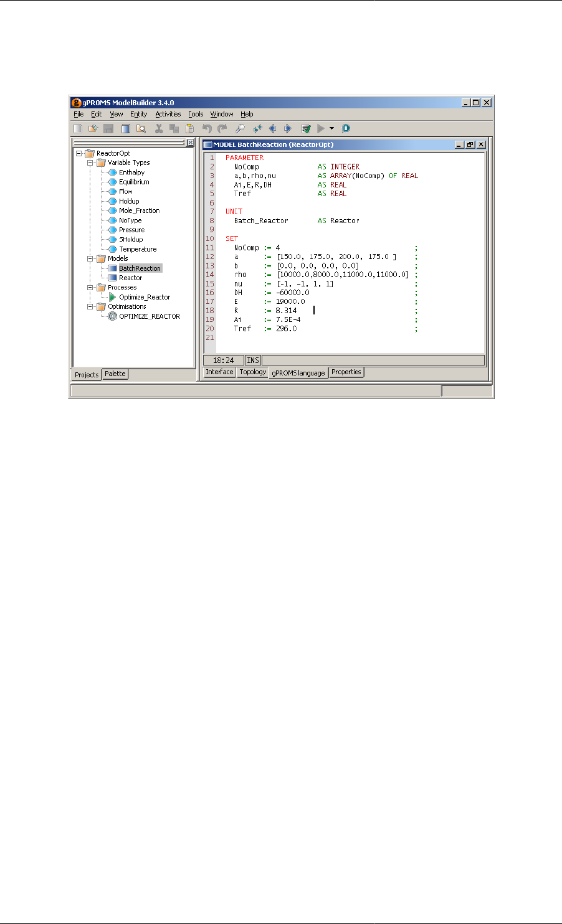Collapse the Variable Types folder

click(90, 163)
